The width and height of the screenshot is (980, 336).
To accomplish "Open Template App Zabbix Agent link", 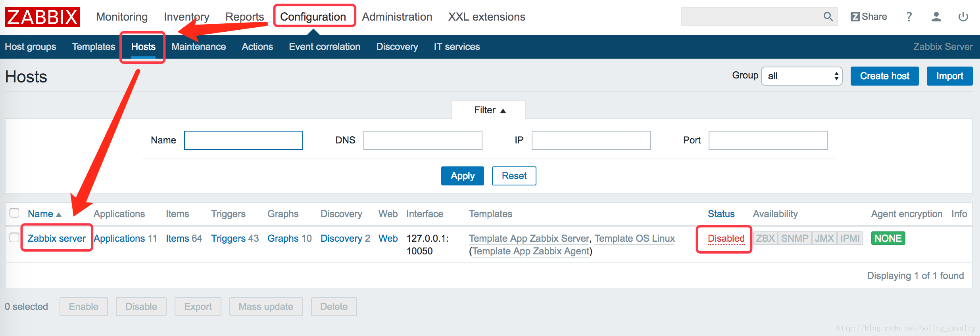I will click(x=531, y=251).
